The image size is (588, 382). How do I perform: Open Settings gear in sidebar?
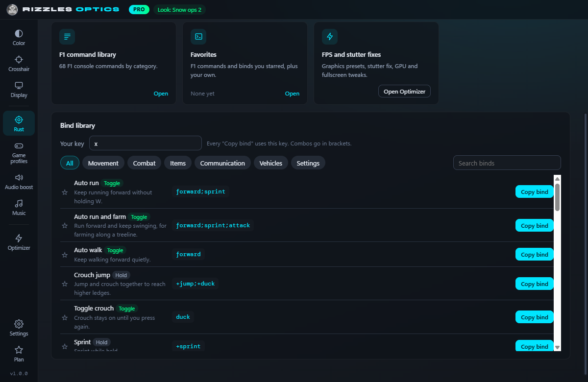19,328
